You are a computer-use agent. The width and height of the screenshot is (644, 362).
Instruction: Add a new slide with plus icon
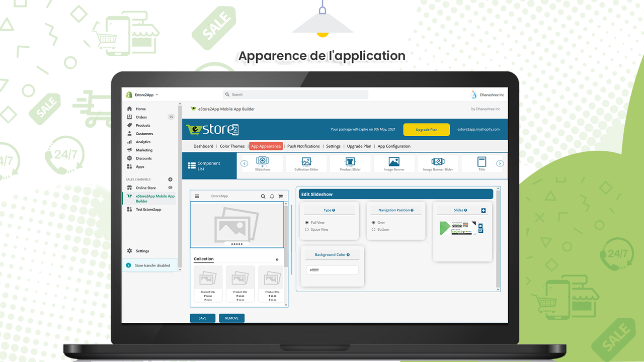point(484,211)
